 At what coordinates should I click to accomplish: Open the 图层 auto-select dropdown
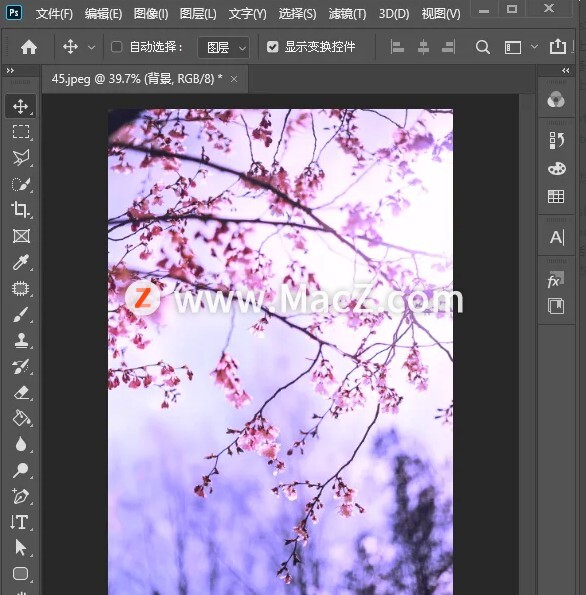(x=224, y=47)
